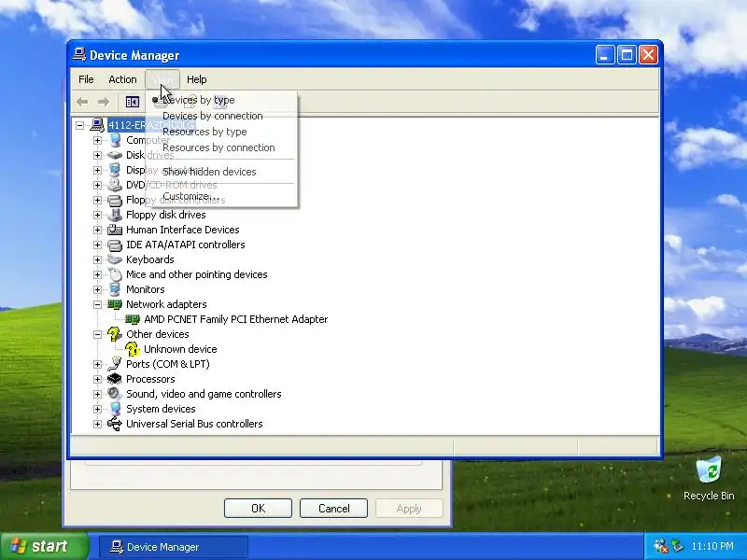Click the Sound, video and game controllers icon

pyautogui.click(x=115, y=394)
